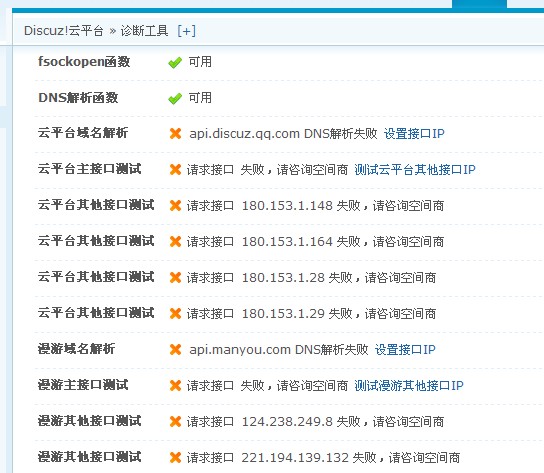Click the orange X icon for 漫游主接口测试
Image resolution: width=544 pixels, height=473 pixels.
[x=176, y=386]
